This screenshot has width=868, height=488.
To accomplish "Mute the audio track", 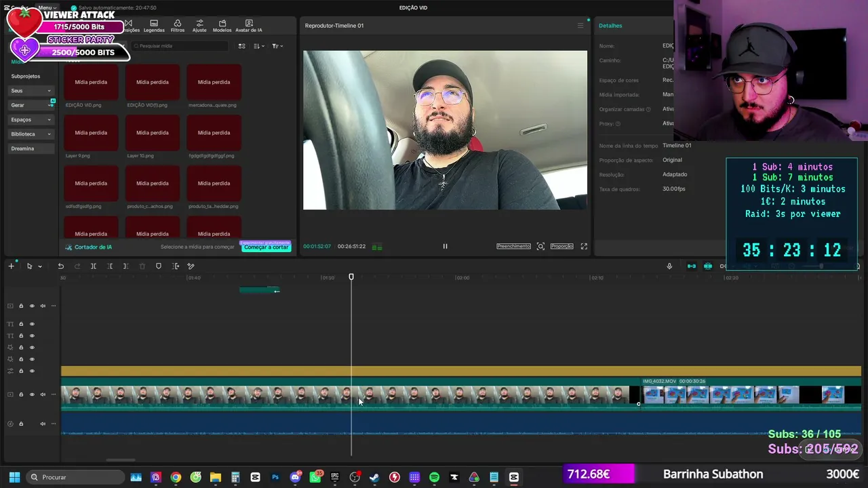I will 43,424.
